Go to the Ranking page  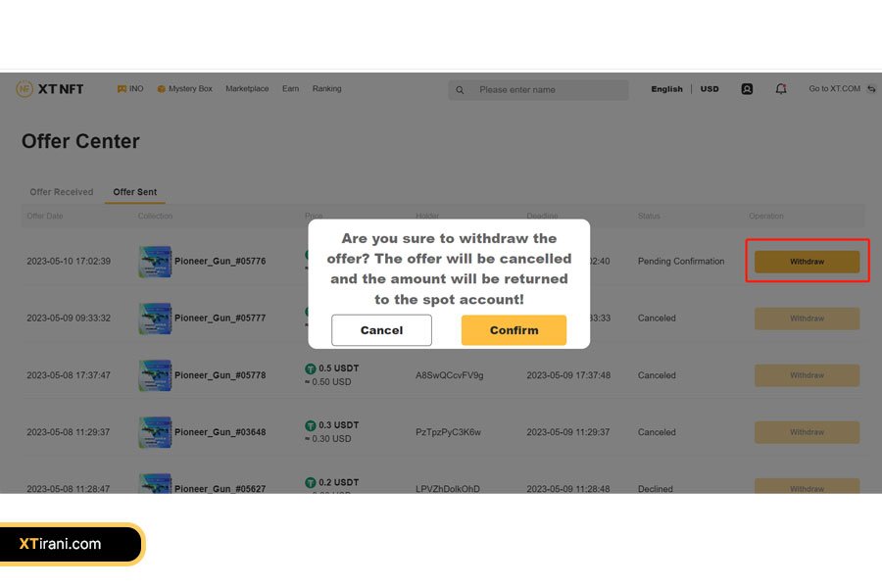[326, 89]
